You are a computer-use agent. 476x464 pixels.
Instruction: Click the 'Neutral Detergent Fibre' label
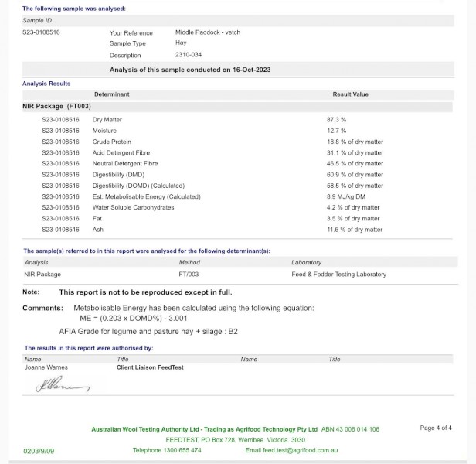tap(125, 163)
